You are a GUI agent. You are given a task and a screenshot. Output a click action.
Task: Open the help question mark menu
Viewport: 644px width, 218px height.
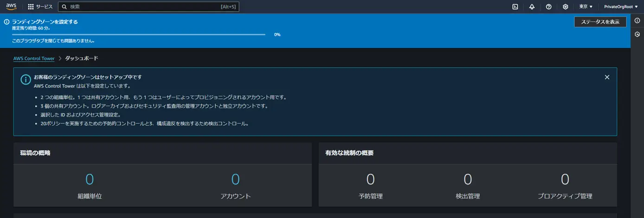click(549, 7)
